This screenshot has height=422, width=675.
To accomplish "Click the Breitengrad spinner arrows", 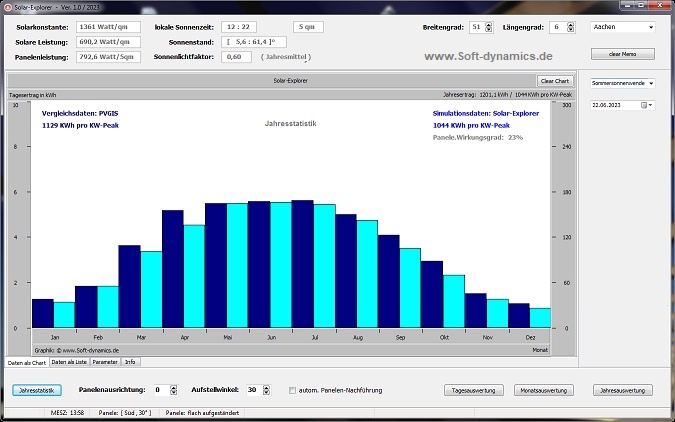I will click(488, 26).
